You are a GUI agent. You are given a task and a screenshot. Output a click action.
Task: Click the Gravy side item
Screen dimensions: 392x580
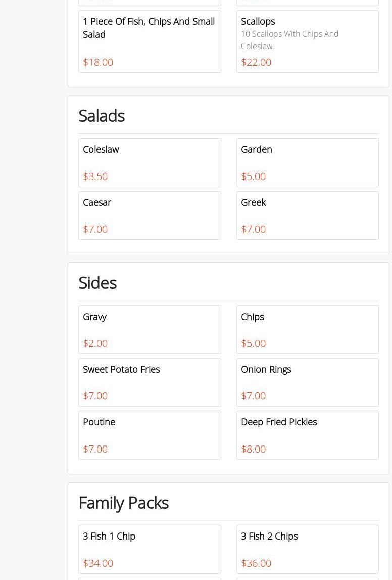click(150, 329)
